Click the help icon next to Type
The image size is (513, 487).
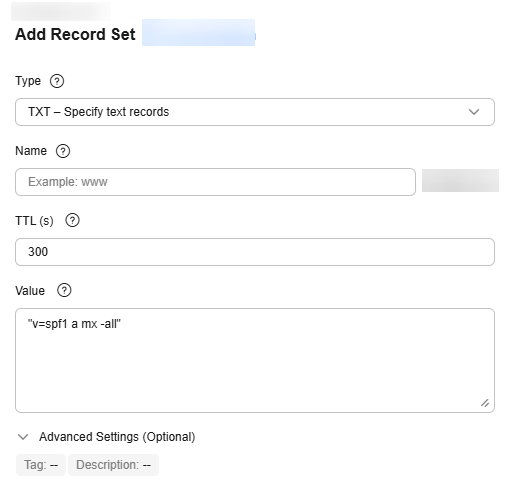(57, 81)
